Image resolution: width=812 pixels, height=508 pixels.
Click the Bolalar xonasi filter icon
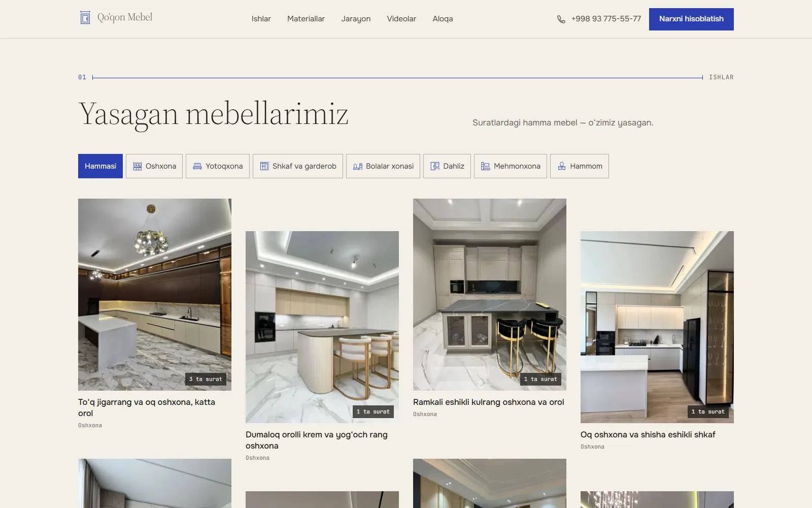pyautogui.click(x=358, y=166)
